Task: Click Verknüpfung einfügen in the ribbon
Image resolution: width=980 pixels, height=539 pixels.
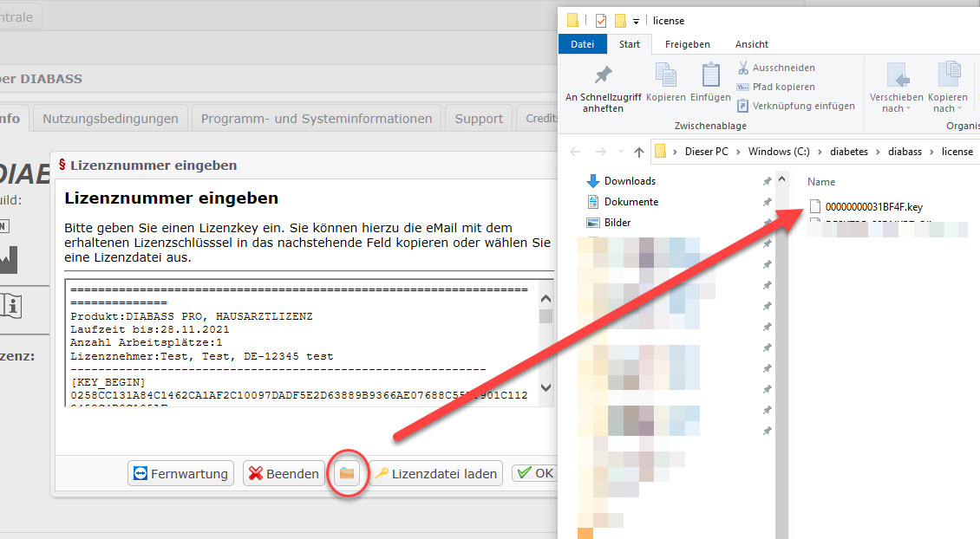Action: point(795,106)
